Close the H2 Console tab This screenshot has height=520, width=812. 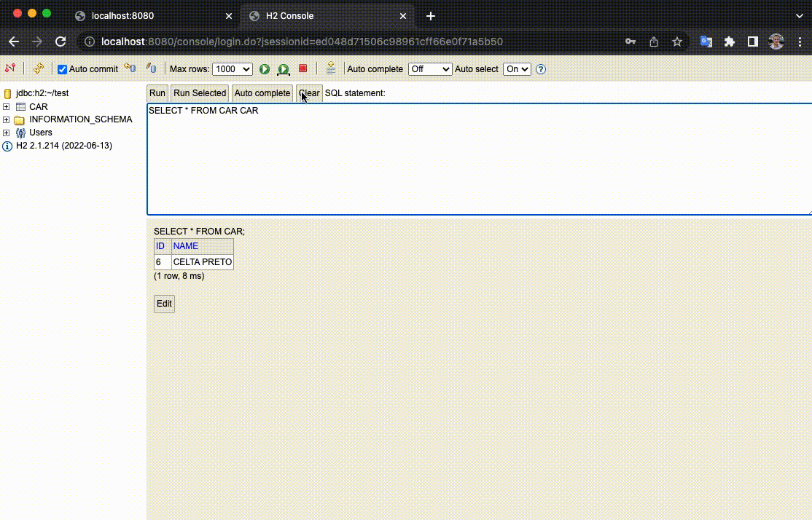(x=403, y=16)
